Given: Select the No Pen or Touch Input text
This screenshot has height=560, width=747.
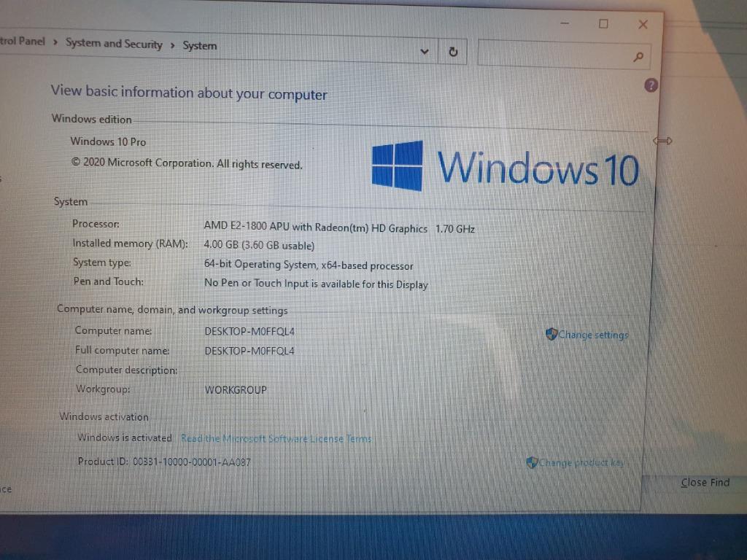Looking at the screenshot, I should click(x=316, y=284).
